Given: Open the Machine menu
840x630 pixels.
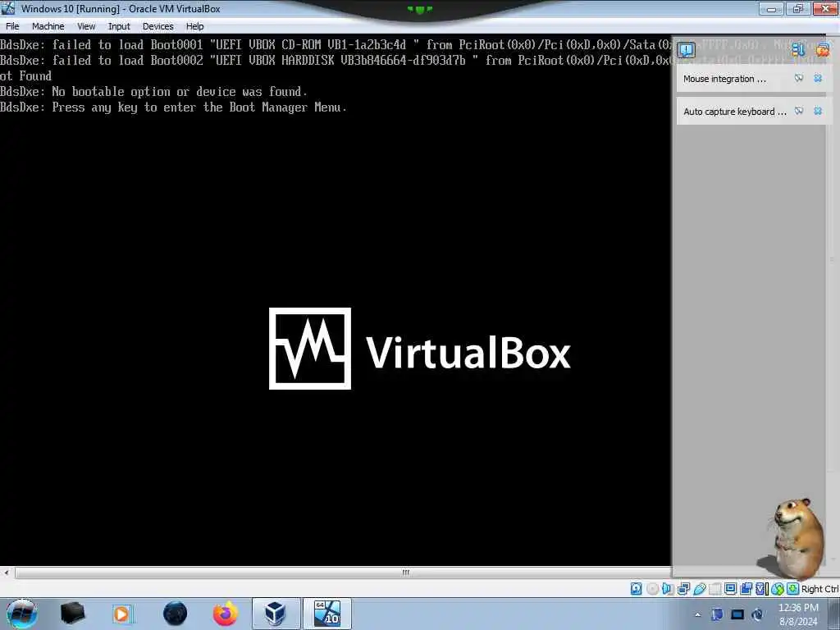Looking at the screenshot, I should pos(48,26).
